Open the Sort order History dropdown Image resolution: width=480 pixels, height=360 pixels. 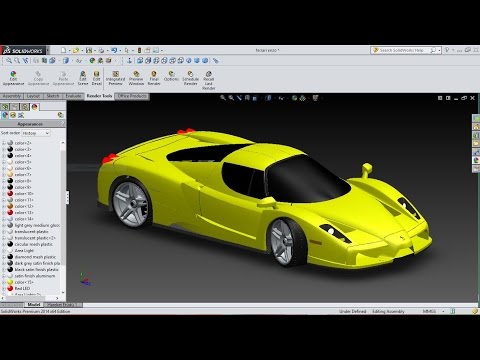click(x=36, y=133)
